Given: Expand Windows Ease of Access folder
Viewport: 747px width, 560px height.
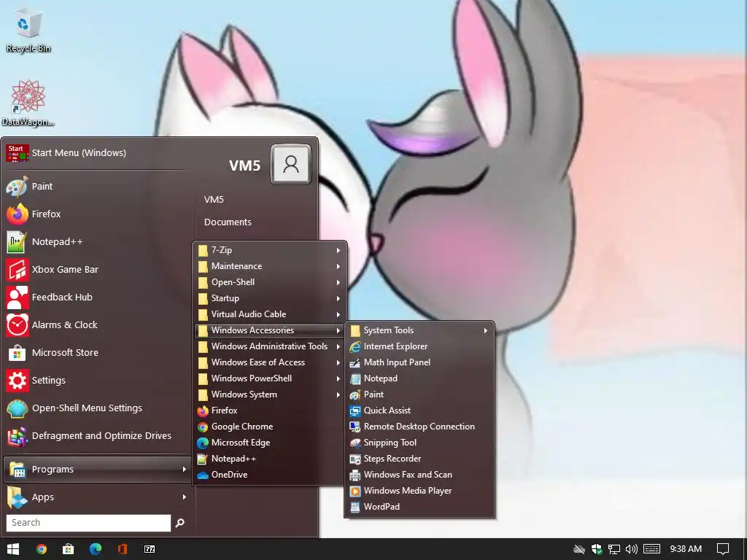Looking at the screenshot, I should (269, 362).
